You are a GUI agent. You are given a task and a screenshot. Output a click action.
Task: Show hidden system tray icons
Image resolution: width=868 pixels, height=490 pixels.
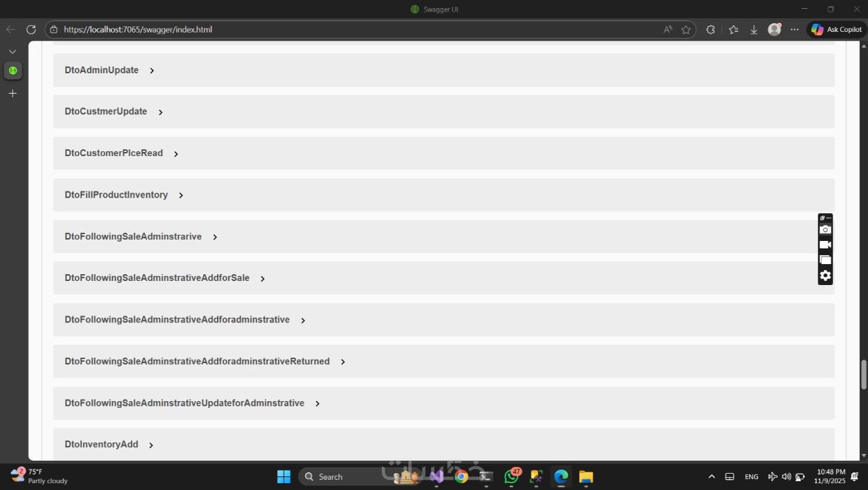[x=711, y=476]
